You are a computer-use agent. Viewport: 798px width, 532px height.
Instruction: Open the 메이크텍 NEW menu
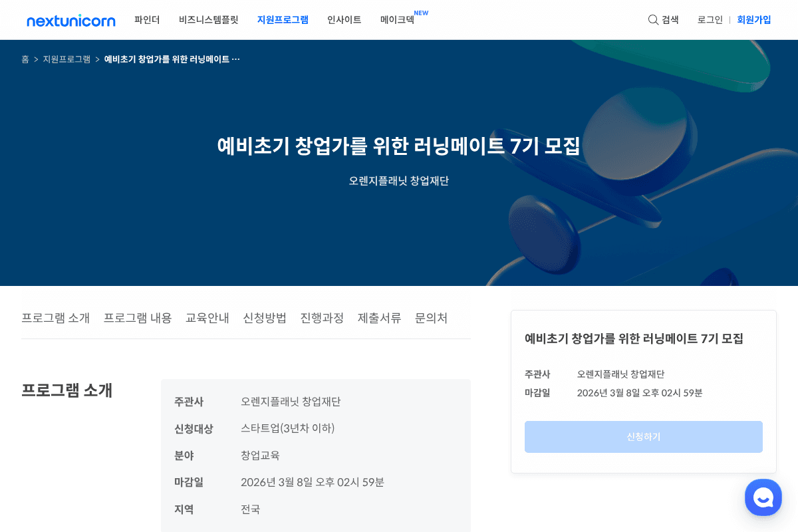pos(404,19)
